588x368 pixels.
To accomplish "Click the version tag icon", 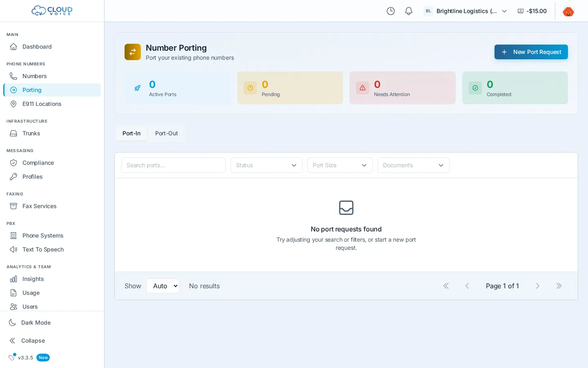I will [x=12, y=357].
